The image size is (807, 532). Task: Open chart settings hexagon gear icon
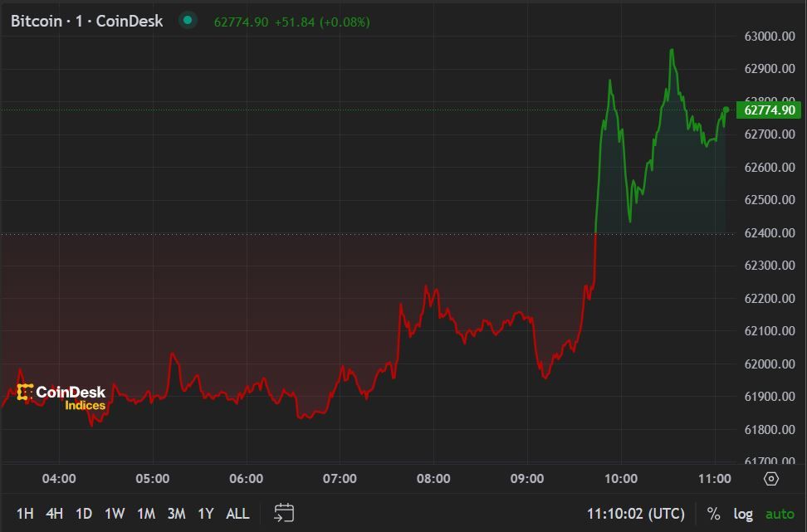tap(771, 479)
